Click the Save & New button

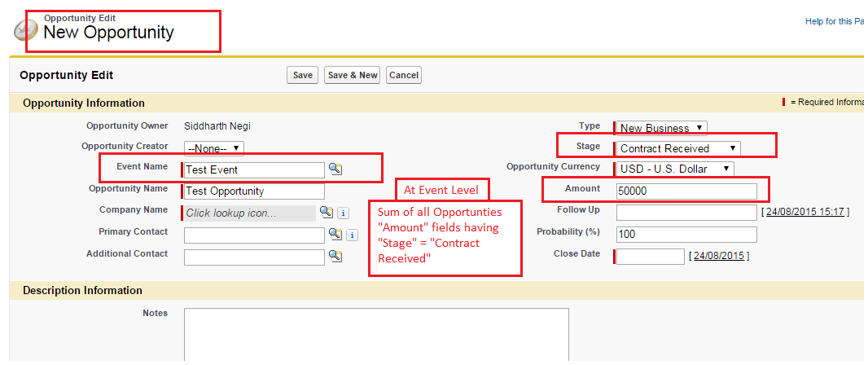click(x=353, y=75)
